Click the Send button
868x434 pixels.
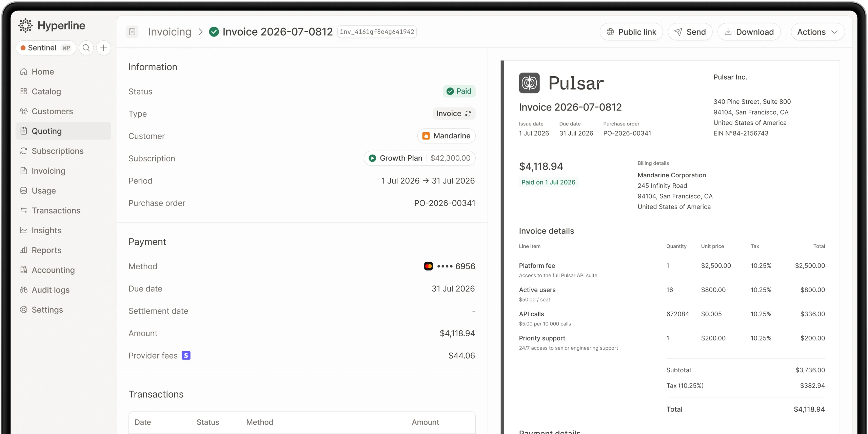click(x=690, y=32)
